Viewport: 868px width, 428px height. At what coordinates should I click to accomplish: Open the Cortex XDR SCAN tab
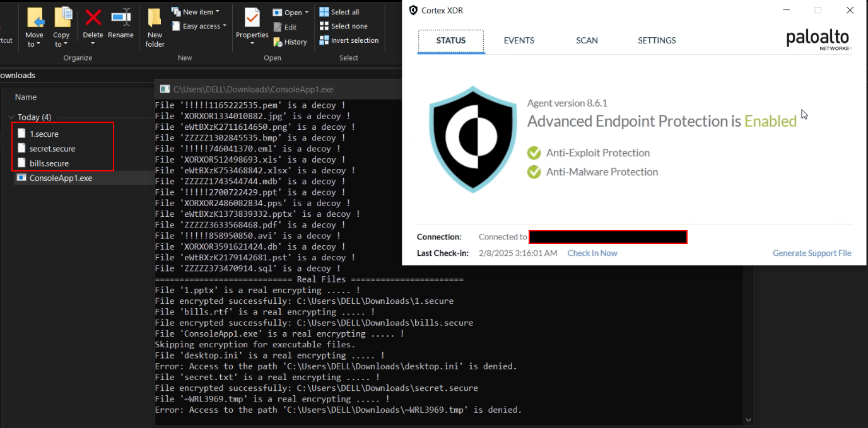(587, 40)
